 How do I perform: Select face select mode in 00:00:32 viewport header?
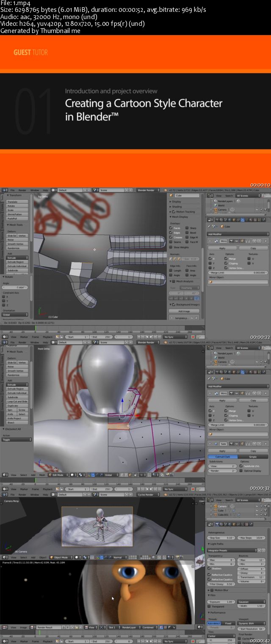[x=130, y=475]
